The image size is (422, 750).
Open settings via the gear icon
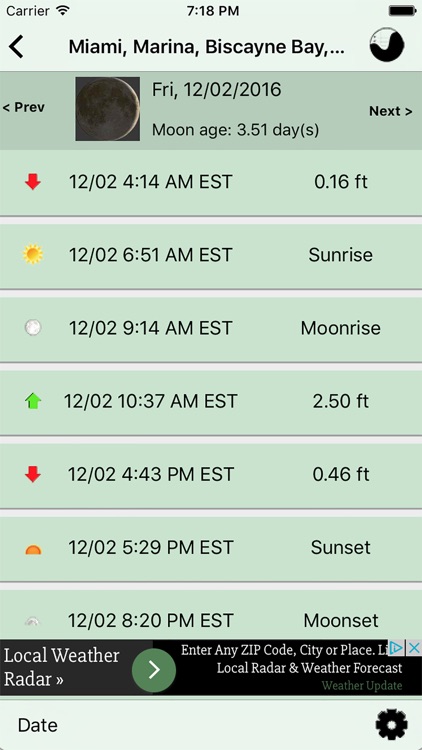[391, 725]
